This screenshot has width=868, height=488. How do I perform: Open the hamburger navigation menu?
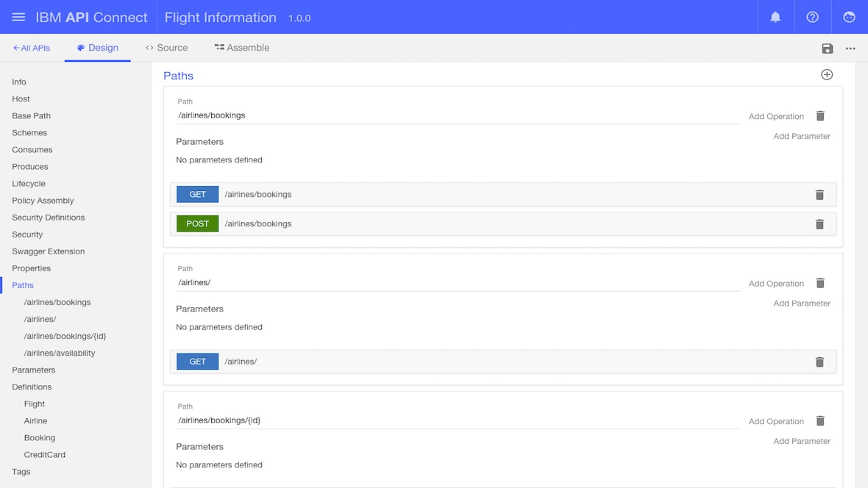coord(18,17)
